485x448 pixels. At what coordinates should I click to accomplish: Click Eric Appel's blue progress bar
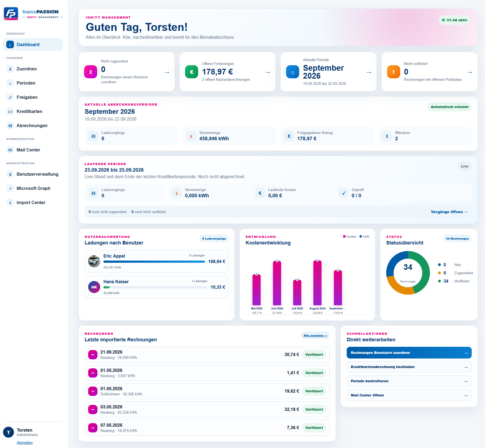click(x=154, y=262)
